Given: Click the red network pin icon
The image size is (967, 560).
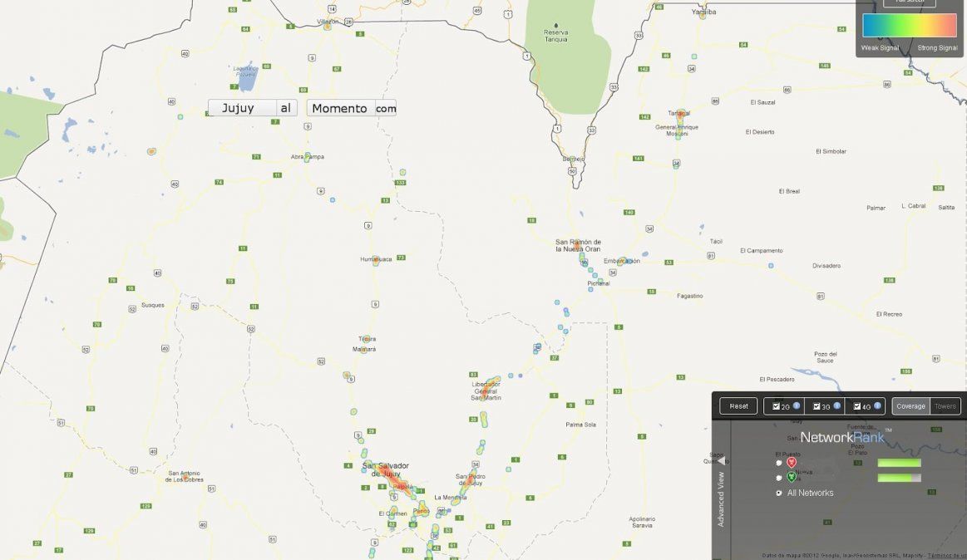Looking at the screenshot, I should pos(791,462).
